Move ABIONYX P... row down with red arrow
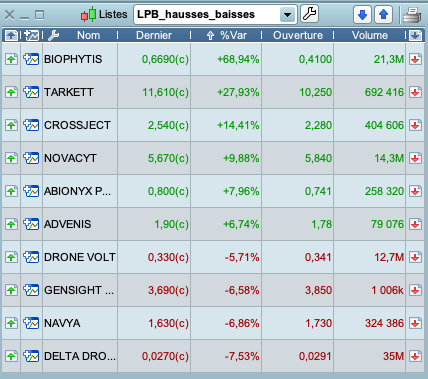 (x=415, y=191)
